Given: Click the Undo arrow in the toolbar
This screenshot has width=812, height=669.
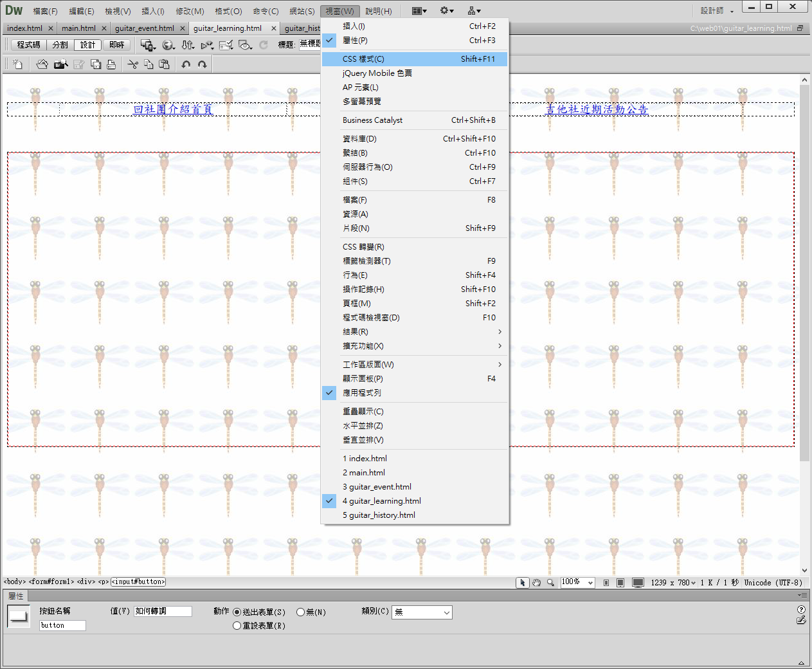Looking at the screenshot, I should pos(186,64).
